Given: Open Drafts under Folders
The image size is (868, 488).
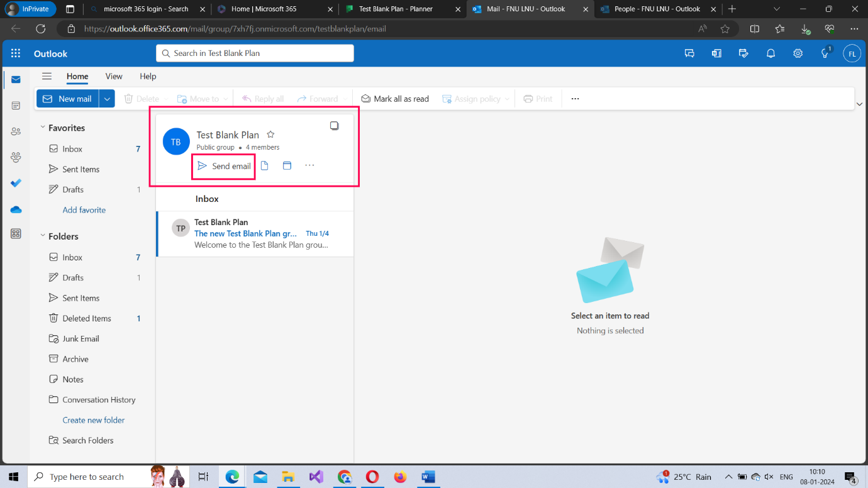Looking at the screenshot, I should pos(94,277).
